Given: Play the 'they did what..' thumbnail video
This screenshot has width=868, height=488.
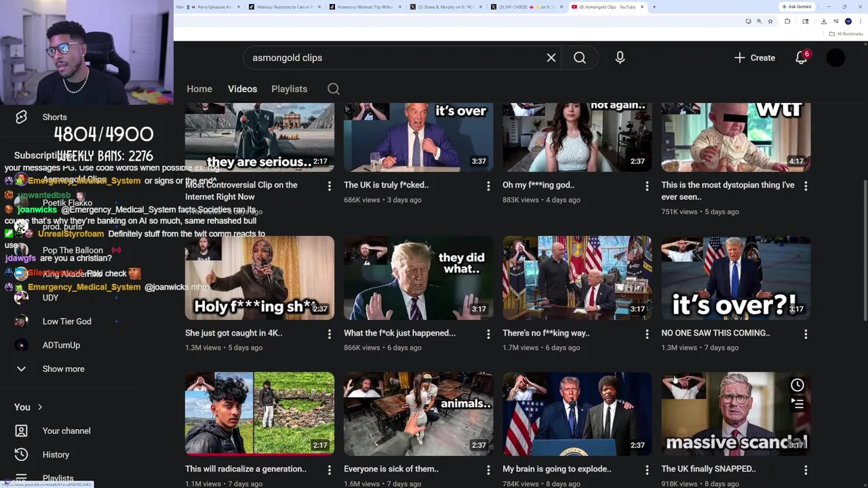Looking at the screenshot, I should tap(418, 278).
